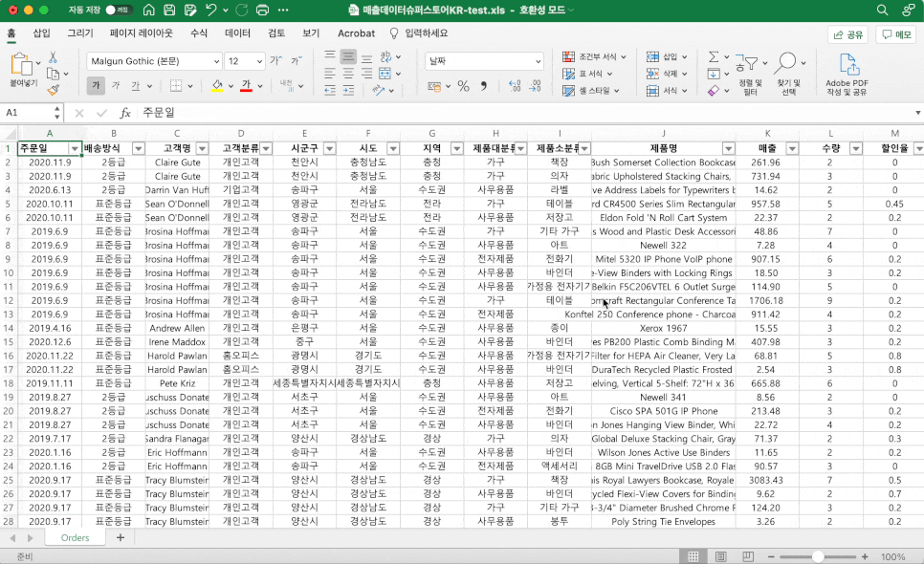Click the 공유 (Share) button
The width and height of the screenshot is (924, 564).
click(x=848, y=34)
